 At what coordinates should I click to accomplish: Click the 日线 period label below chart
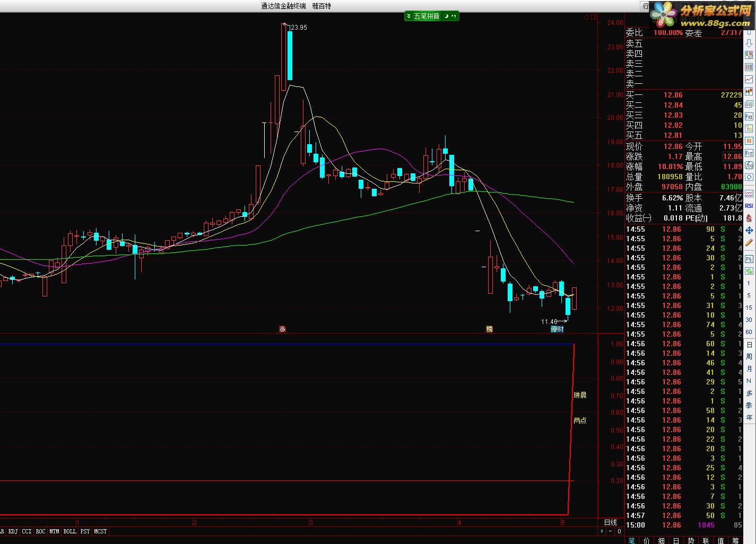[611, 522]
